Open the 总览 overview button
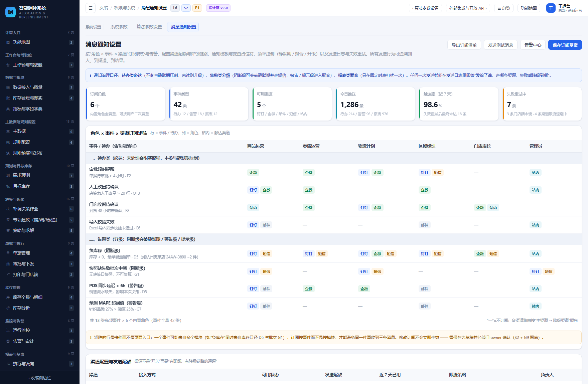 pos(504,8)
